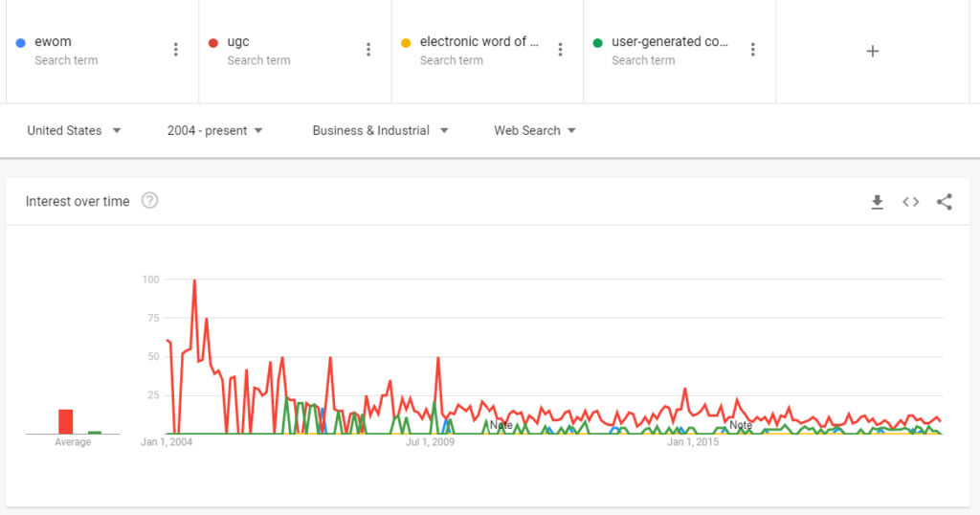Click the red peak at 100
The image size is (980, 515).
click(194, 280)
